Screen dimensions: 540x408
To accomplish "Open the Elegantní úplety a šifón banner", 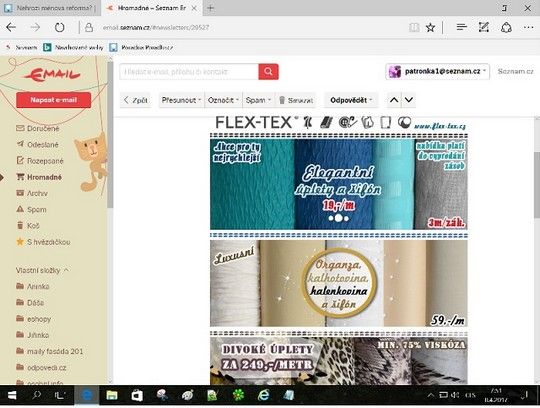I will [339, 184].
